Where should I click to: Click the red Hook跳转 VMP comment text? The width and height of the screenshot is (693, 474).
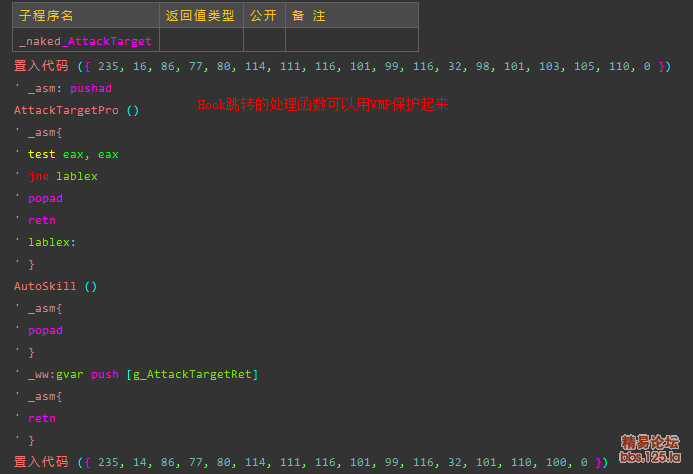tap(323, 104)
